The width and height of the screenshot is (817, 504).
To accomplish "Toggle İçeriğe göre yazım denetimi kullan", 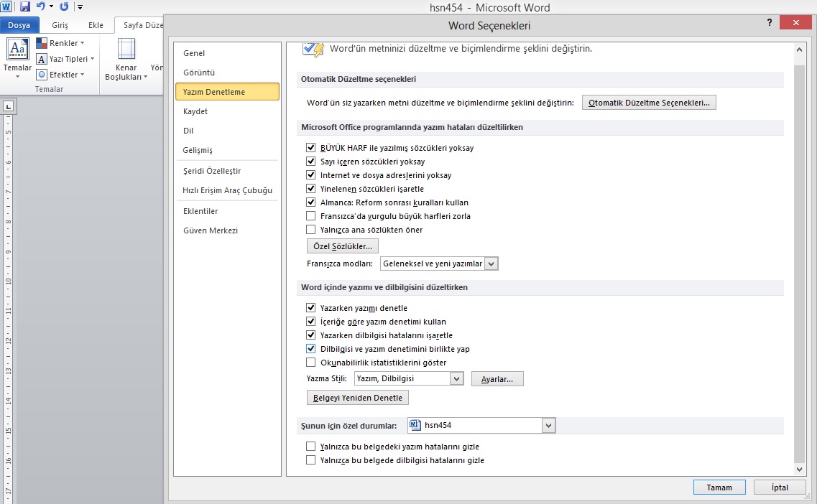I will pos(311,321).
